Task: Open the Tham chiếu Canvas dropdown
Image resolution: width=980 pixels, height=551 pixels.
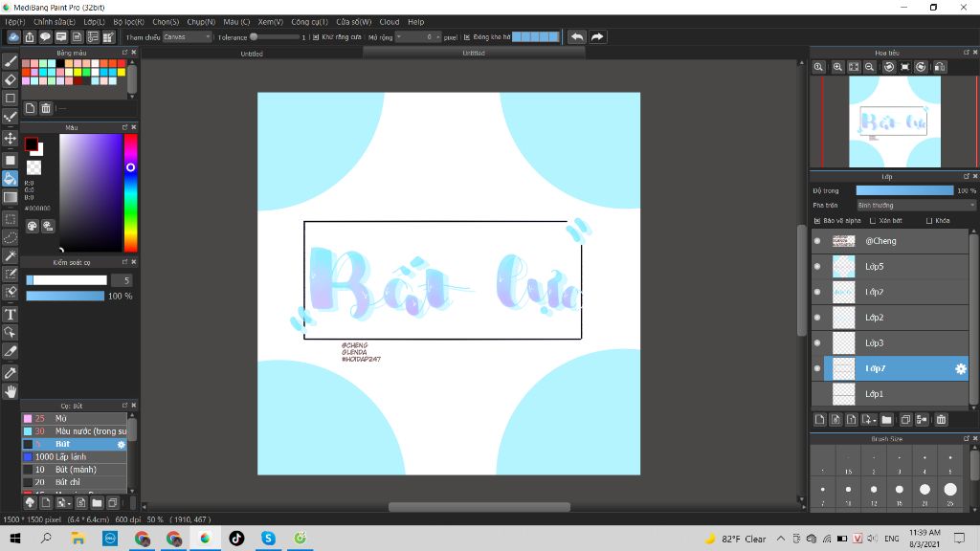Action: click(x=187, y=37)
